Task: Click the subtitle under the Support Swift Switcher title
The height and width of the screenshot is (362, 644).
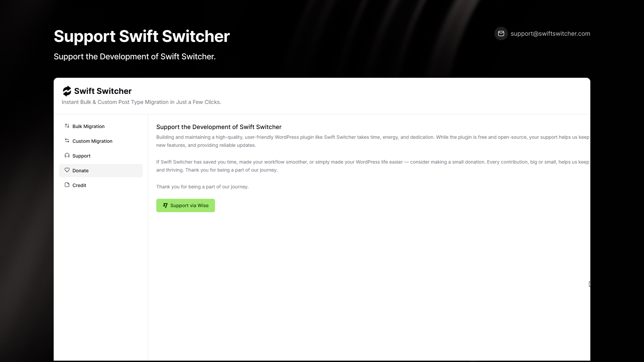Action: click(x=135, y=57)
